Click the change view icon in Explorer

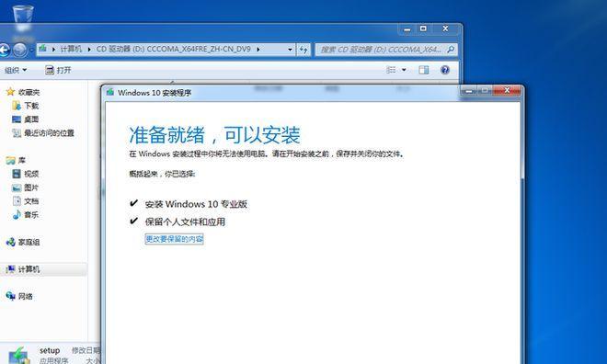pyautogui.click(x=391, y=70)
